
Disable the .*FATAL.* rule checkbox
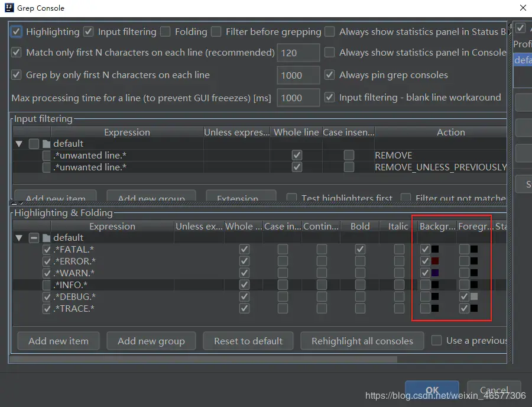(47, 250)
